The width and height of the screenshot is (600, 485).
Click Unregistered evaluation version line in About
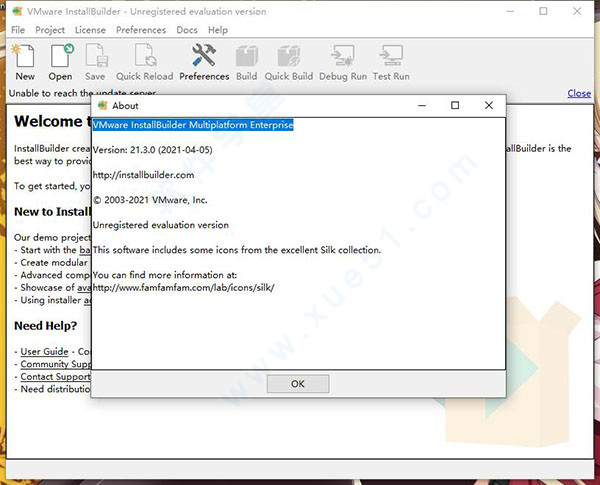161,225
